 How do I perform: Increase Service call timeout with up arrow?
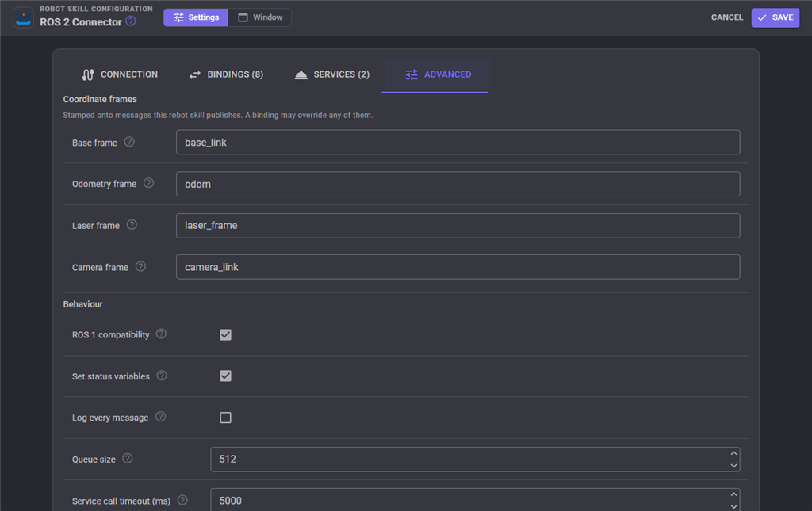pyautogui.click(x=733, y=495)
